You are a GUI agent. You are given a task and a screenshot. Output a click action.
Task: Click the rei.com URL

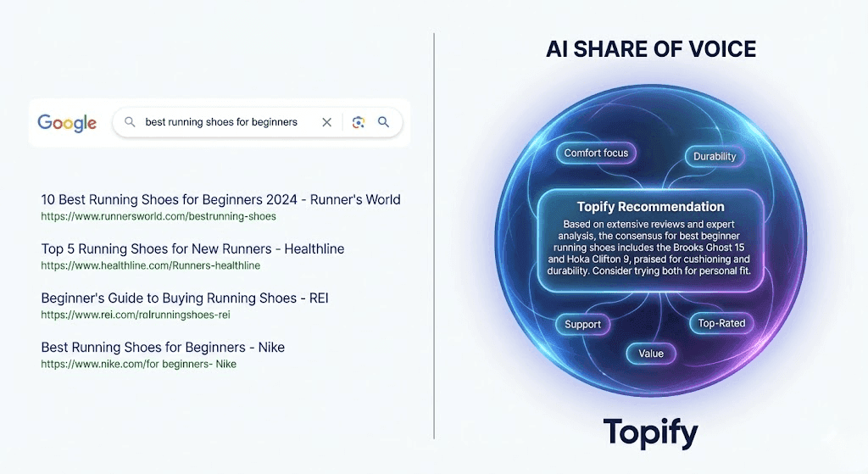136,315
